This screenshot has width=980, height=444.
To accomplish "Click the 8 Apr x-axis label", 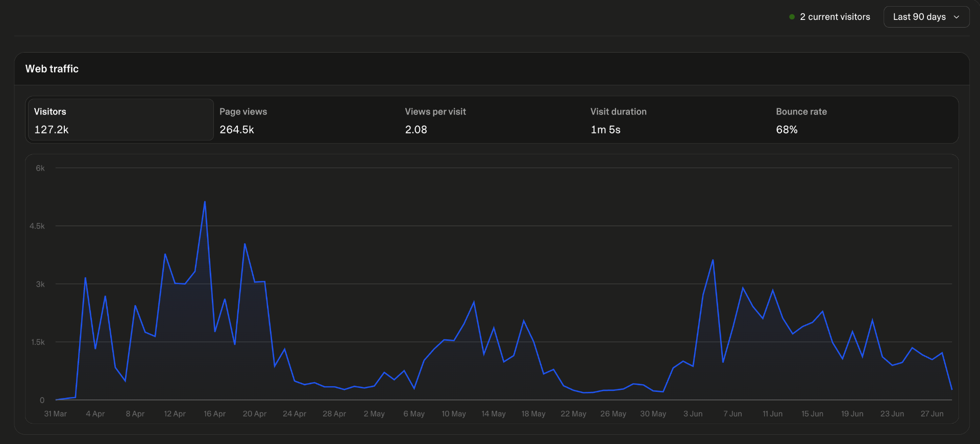I will point(135,414).
